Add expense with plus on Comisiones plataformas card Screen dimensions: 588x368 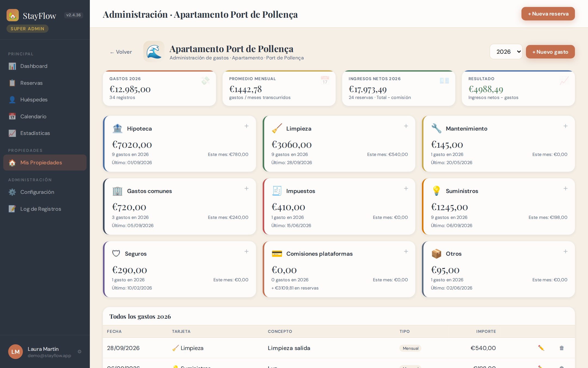click(x=406, y=251)
